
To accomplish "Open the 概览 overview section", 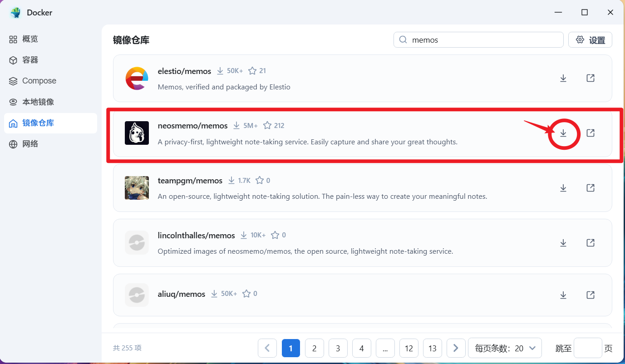I will click(x=50, y=39).
